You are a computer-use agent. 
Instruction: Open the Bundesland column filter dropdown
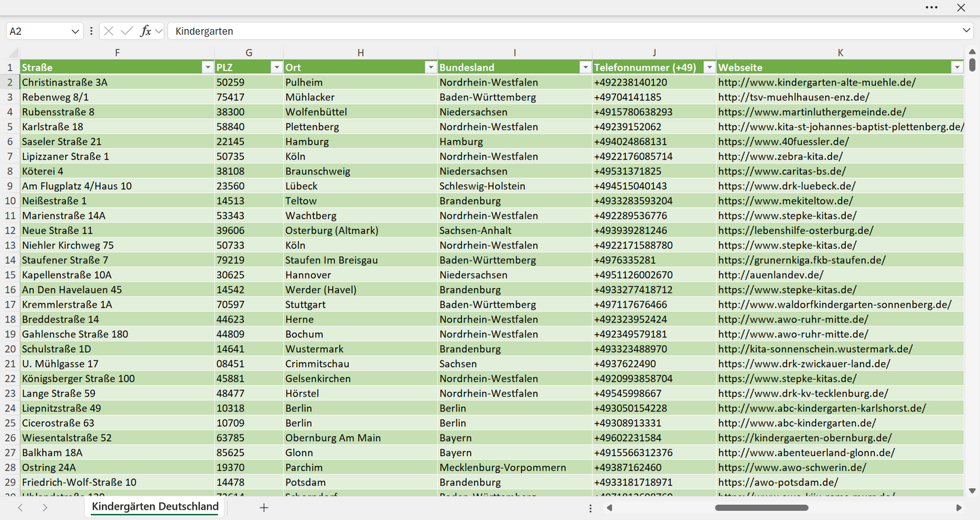click(585, 67)
